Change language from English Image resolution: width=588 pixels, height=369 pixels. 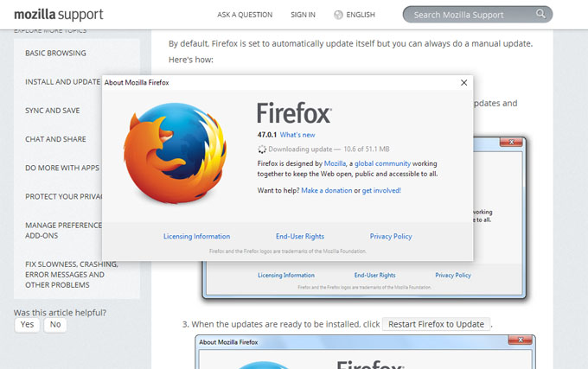pos(361,15)
